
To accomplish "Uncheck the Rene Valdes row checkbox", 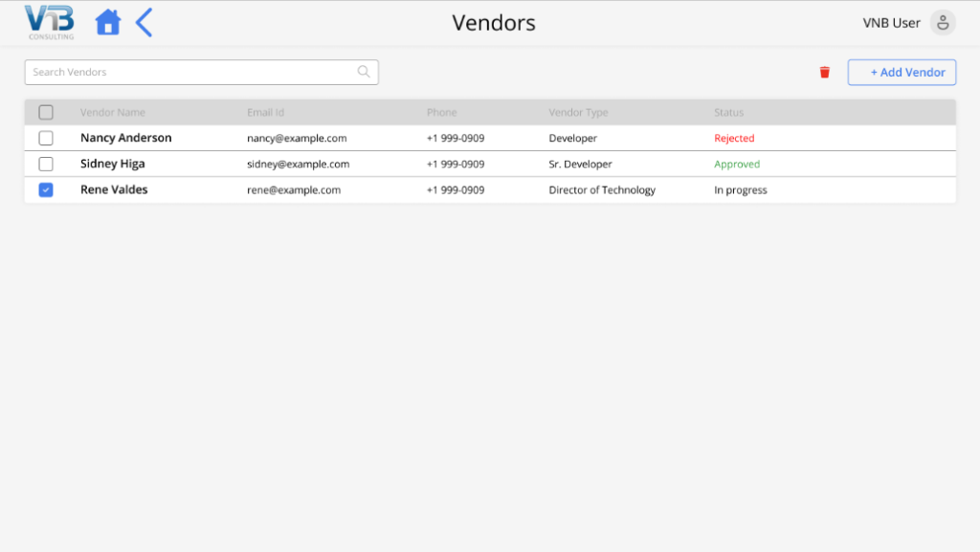I will [x=46, y=189].
